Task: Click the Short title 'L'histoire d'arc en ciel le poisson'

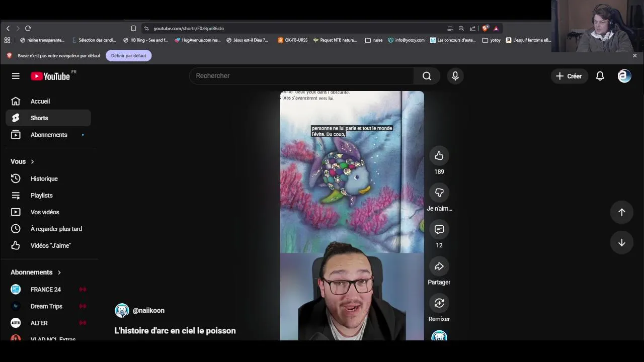Action: click(x=175, y=331)
